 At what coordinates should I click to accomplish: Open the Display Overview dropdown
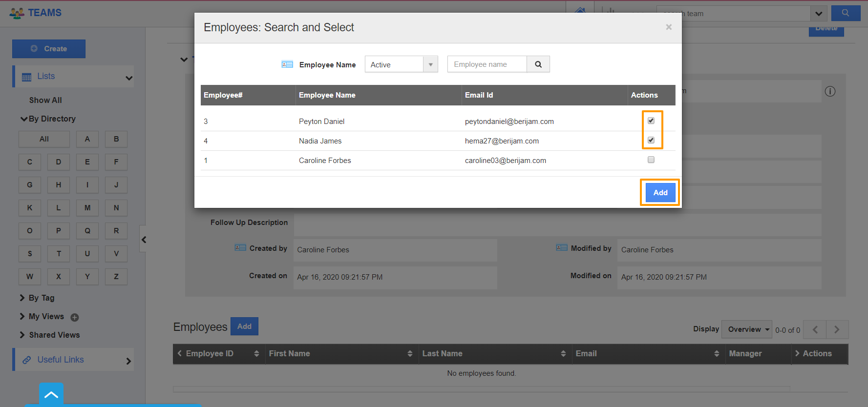pos(746,329)
